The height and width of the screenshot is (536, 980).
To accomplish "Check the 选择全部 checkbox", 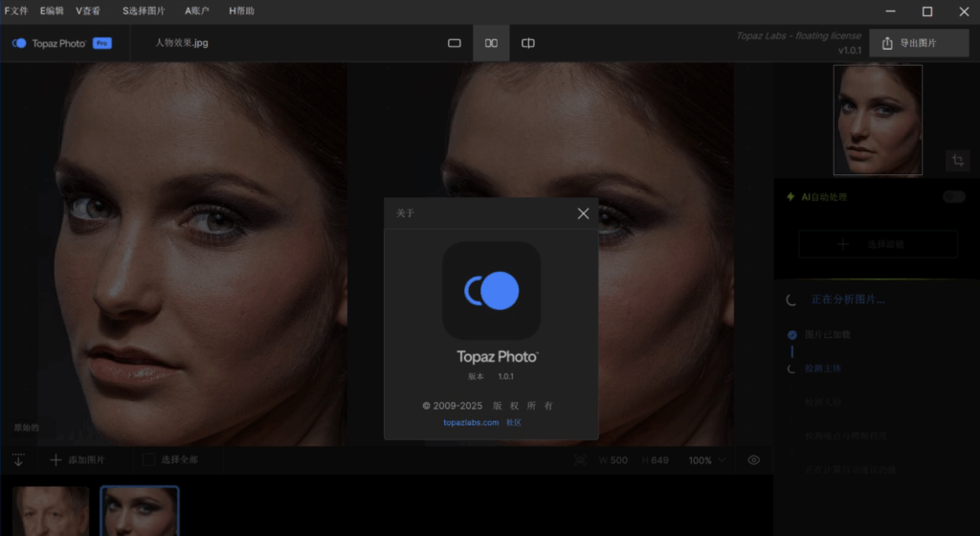I will [x=148, y=459].
